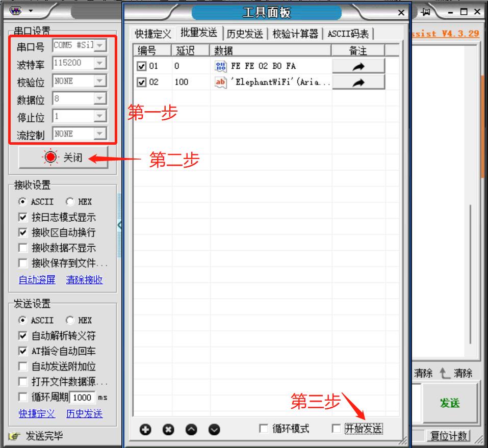Click the move down arrow icon

coord(214,430)
